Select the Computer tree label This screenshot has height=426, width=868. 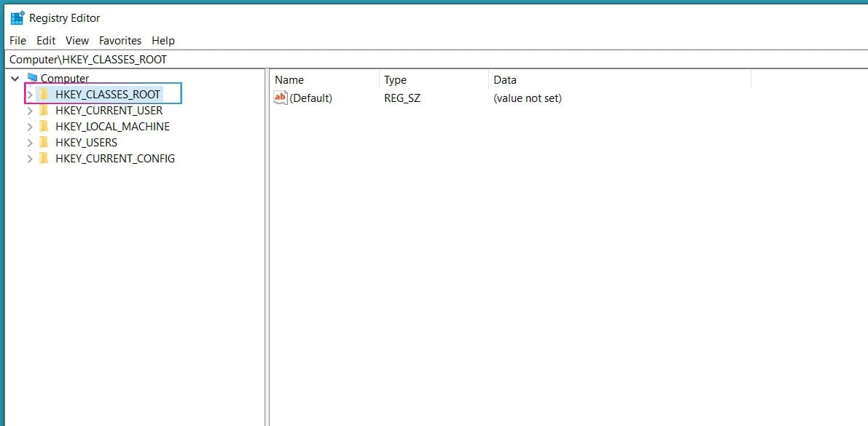tap(65, 79)
